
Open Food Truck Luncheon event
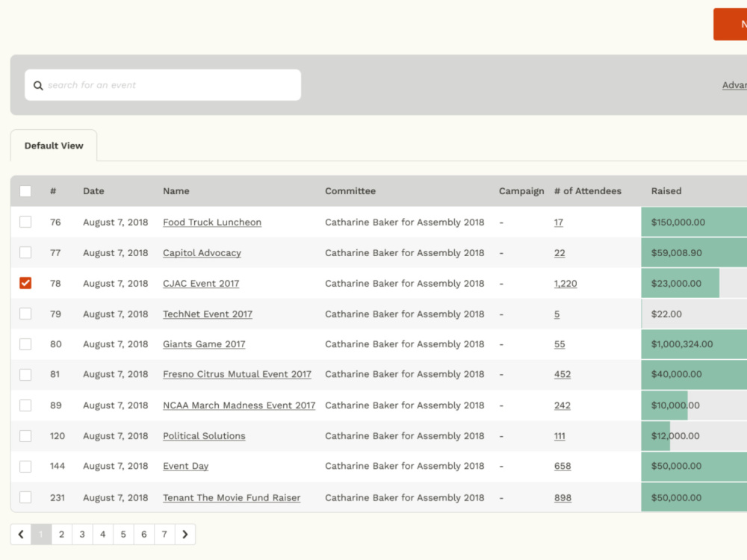point(212,223)
